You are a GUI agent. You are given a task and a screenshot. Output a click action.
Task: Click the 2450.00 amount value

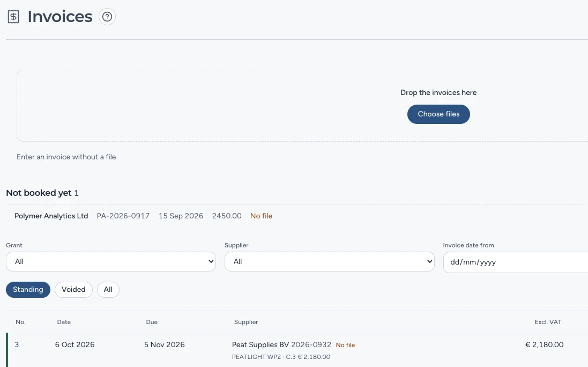pyautogui.click(x=227, y=216)
